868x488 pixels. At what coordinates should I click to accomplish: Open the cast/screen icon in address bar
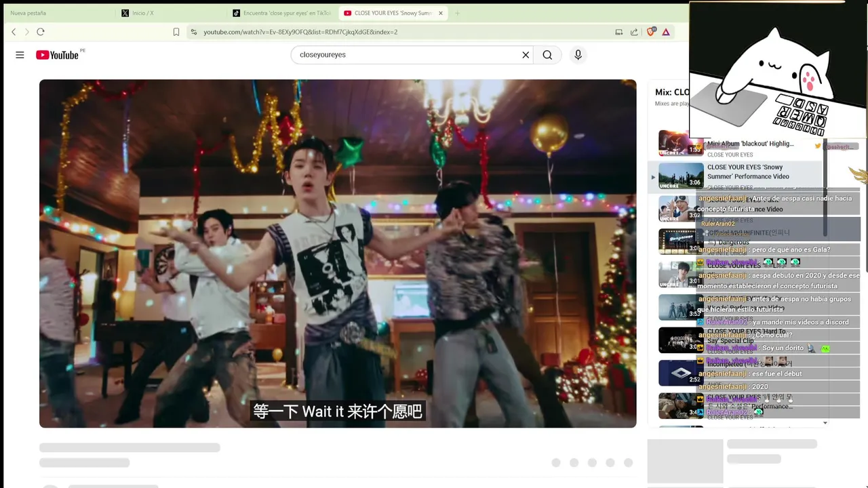point(618,32)
